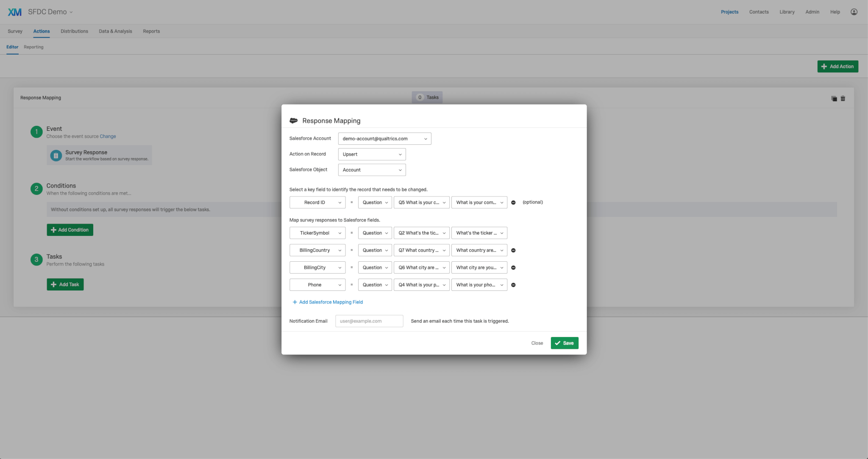This screenshot has width=868, height=459.
Task: Click the XM logo icon
Action: point(15,12)
